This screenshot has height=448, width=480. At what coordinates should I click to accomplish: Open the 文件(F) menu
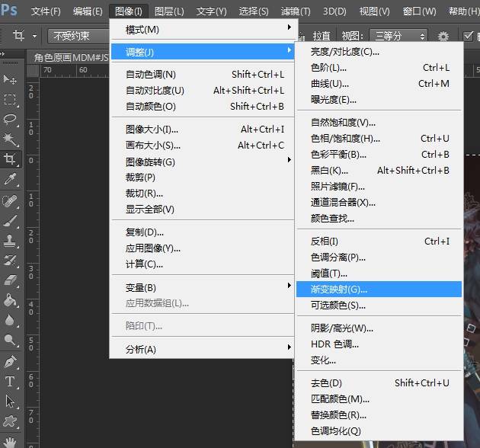(x=46, y=11)
